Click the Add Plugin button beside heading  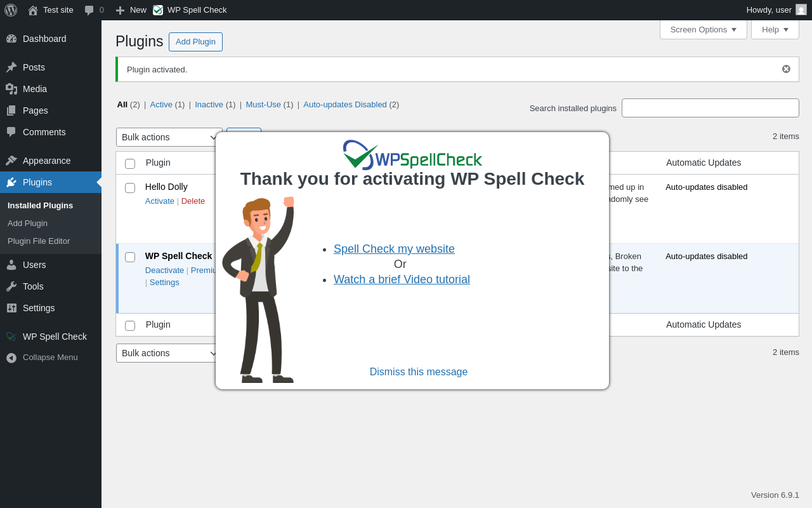pos(195,42)
